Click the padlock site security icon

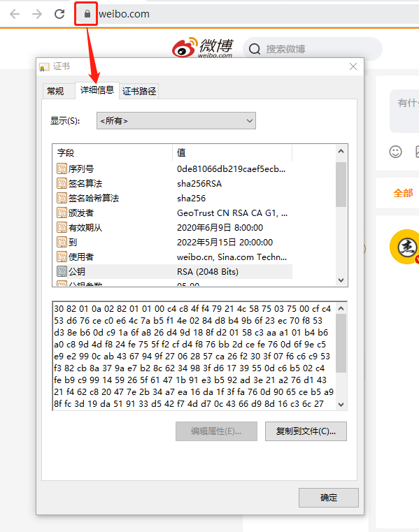(87, 14)
